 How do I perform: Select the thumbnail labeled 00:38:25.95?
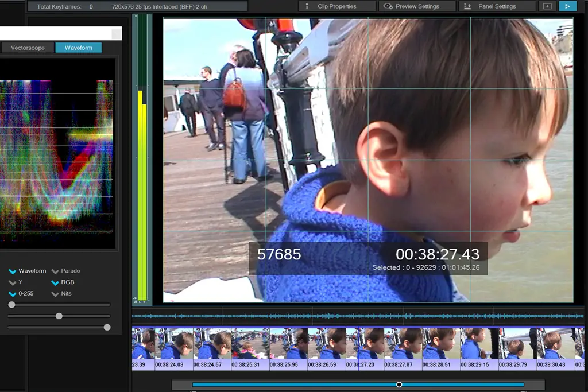289,349
